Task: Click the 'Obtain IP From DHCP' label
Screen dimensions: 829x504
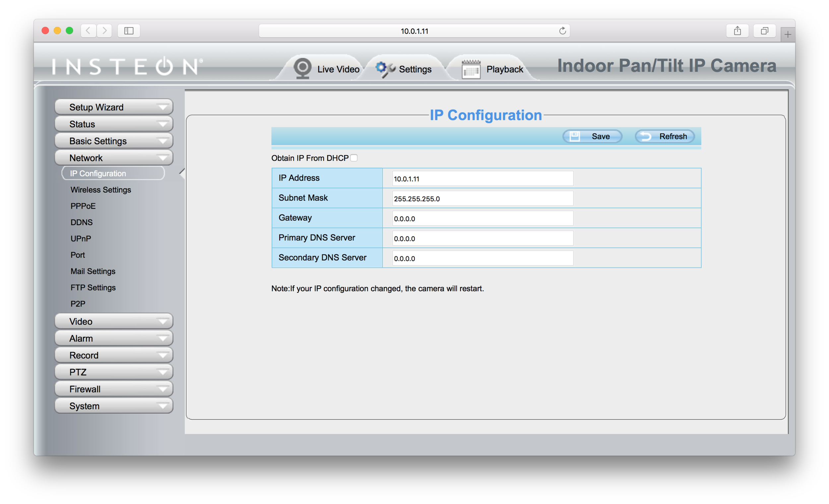Action: tap(310, 158)
